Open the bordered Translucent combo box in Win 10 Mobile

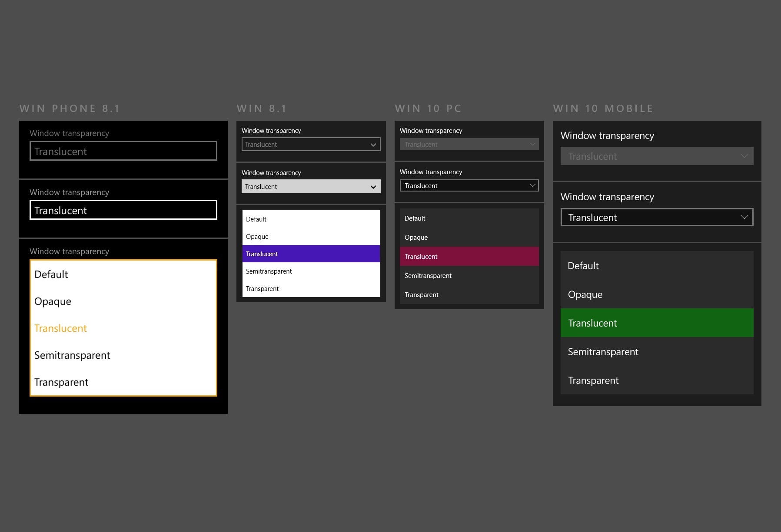[657, 217]
